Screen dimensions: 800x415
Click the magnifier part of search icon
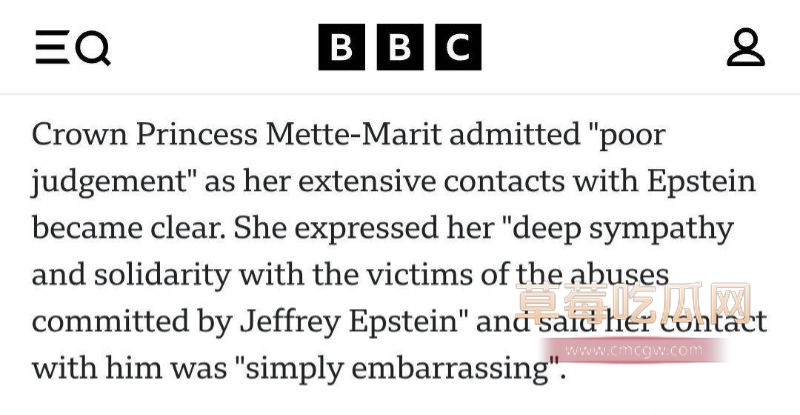(x=92, y=47)
